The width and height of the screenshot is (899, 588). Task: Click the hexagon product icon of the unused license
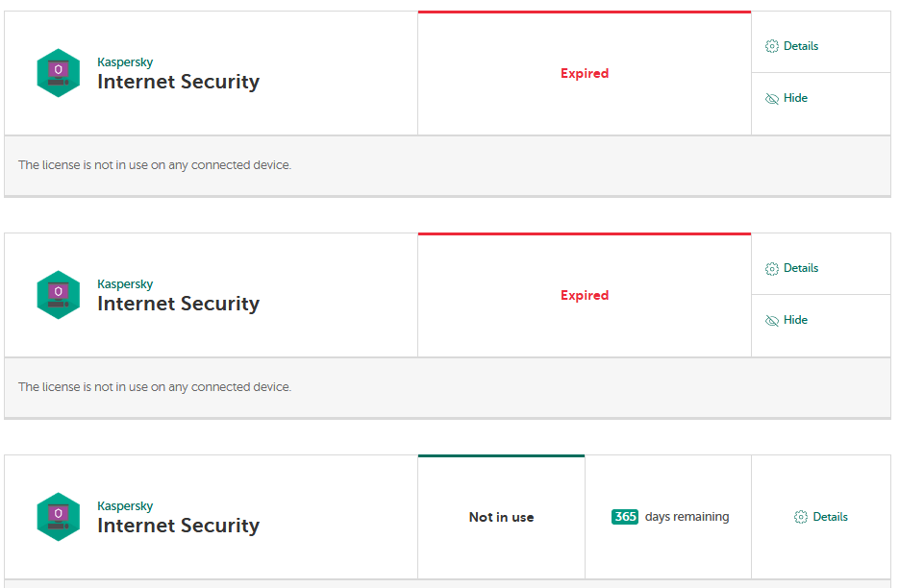click(x=59, y=517)
